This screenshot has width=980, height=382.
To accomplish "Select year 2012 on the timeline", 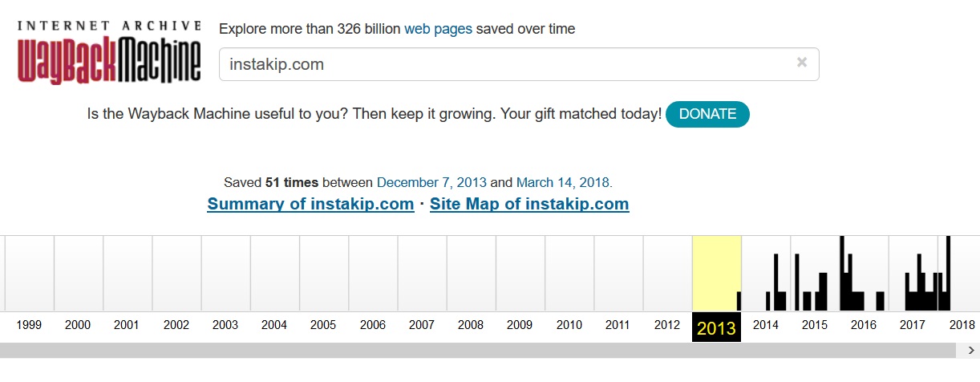I will pyautogui.click(x=667, y=325).
